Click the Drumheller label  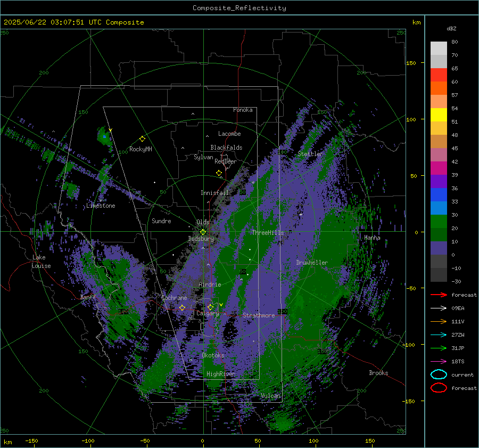click(x=312, y=263)
